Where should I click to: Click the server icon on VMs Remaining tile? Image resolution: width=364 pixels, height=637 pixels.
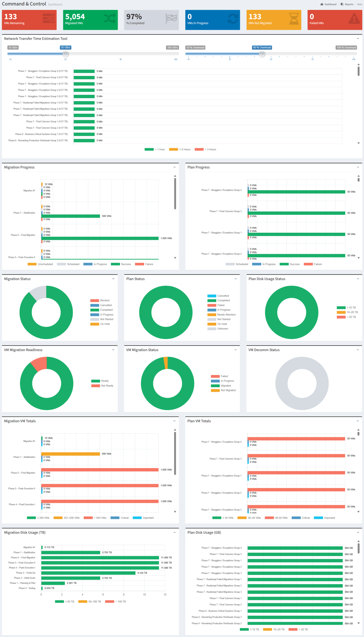(x=49, y=18)
